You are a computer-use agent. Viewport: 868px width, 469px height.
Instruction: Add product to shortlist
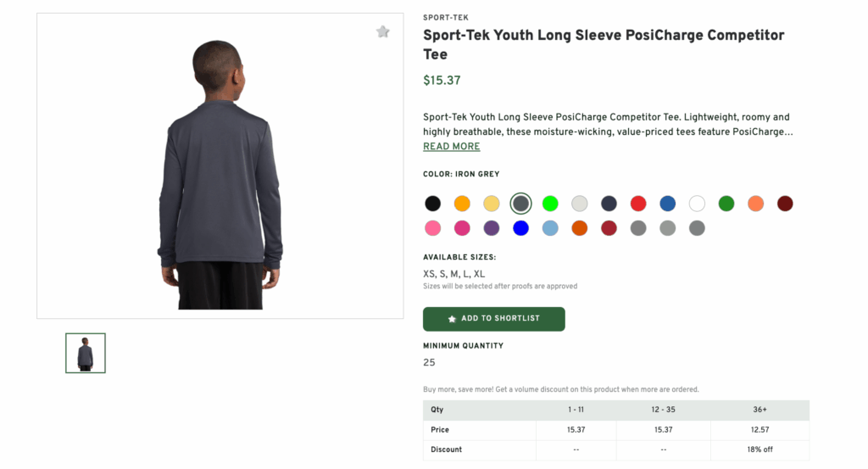click(x=493, y=319)
